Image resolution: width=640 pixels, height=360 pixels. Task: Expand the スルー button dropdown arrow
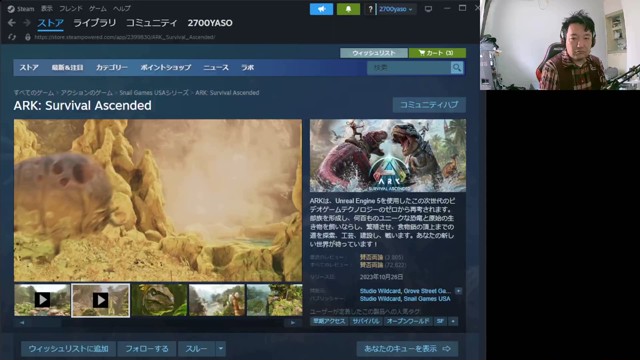click(x=221, y=349)
